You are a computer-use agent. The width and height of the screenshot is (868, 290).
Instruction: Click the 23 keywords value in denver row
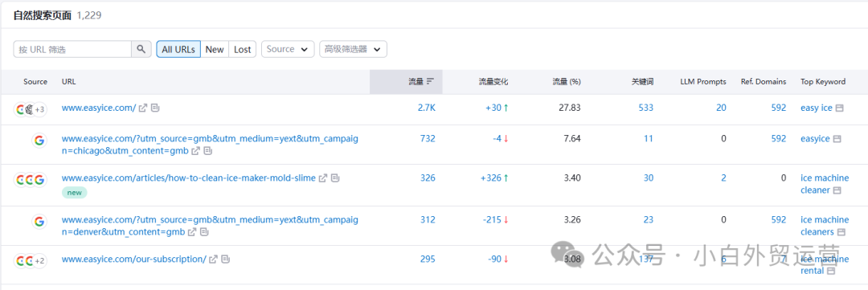coord(649,220)
